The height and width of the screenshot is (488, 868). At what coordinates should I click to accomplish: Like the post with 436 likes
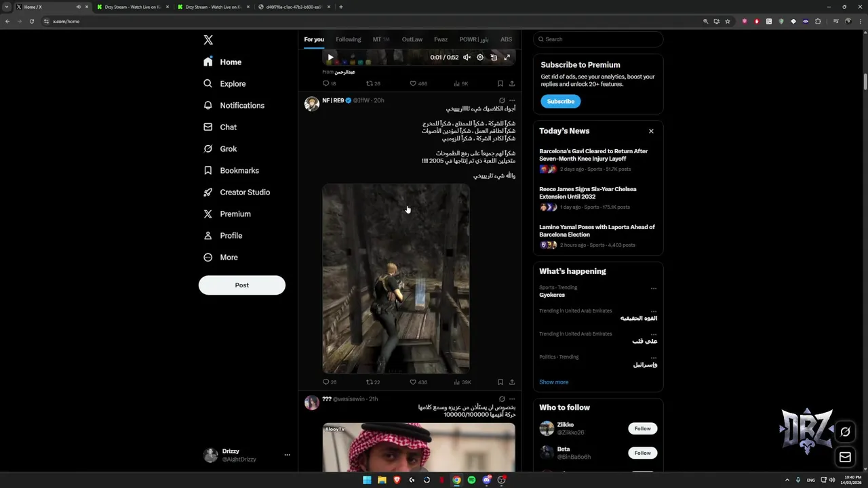[418, 382]
